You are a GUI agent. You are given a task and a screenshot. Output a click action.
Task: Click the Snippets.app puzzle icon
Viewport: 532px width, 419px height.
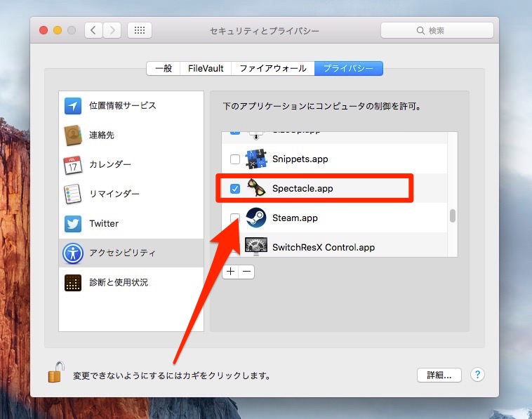pos(256,159)
